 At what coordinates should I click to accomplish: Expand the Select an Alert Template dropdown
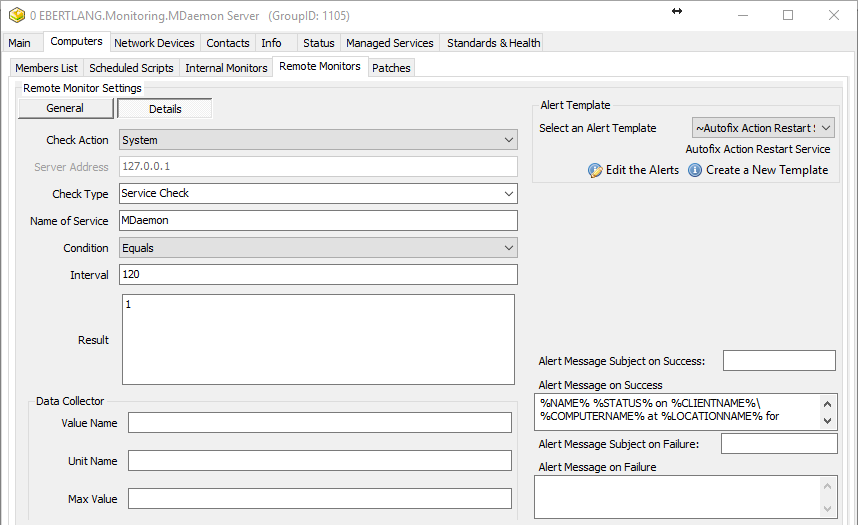[x=763, y=128]
